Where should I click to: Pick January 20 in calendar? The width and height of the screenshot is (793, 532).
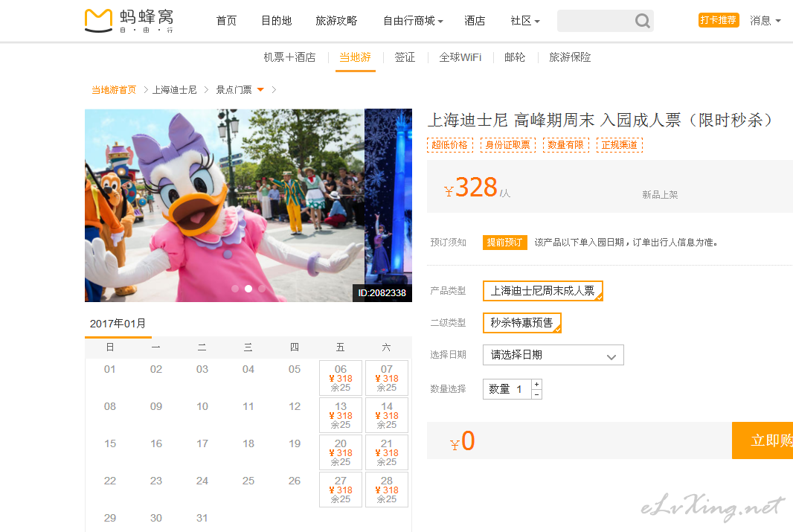[x=341, y=452]
